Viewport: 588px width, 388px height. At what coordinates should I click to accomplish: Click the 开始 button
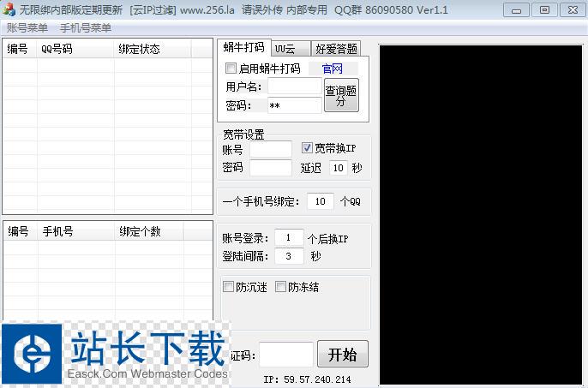point(343,355)
